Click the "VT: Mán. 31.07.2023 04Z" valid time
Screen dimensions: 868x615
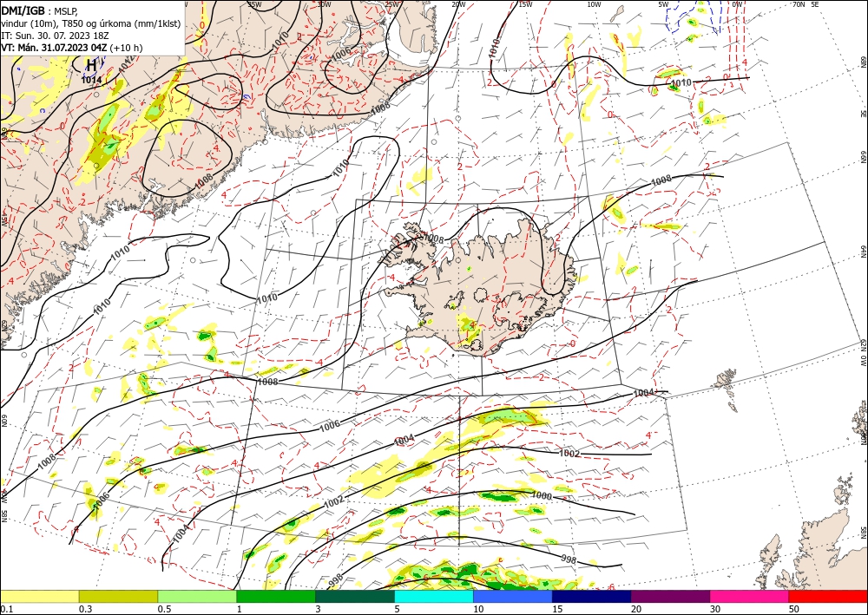click(x=54, y=48)
